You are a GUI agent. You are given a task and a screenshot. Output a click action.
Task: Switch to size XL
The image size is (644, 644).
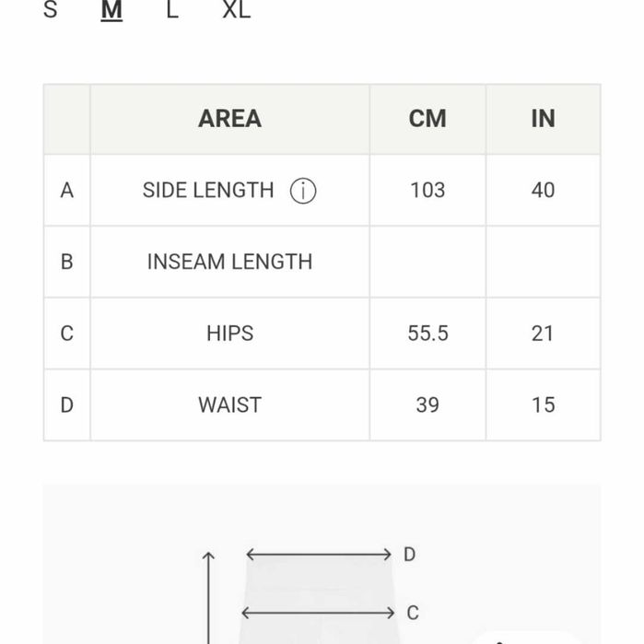236,11
